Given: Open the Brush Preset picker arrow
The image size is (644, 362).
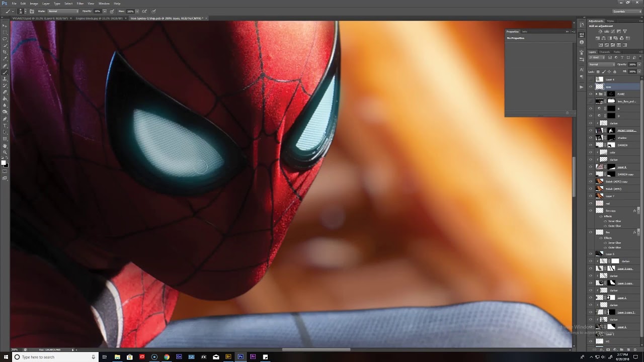Looking at the screenshot, I should (25, 11).
